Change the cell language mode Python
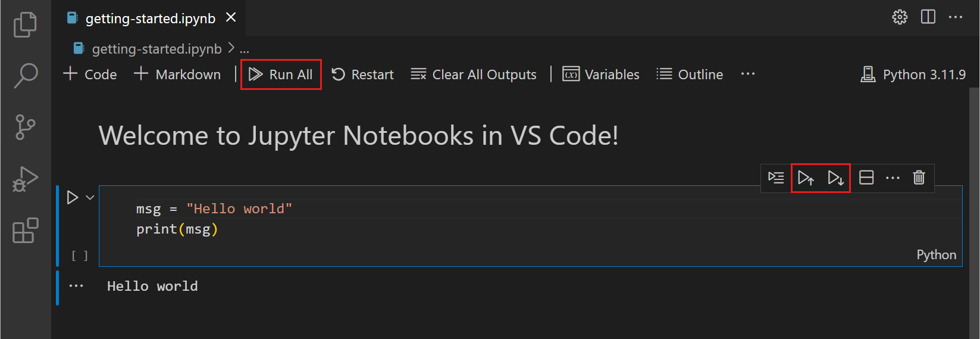 (x=936, y=255)
